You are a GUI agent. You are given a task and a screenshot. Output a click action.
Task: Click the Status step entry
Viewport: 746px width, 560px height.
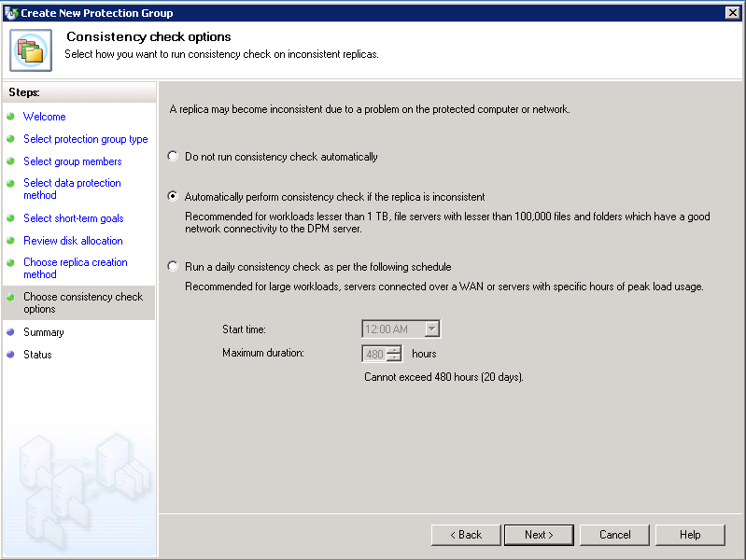[37, 355]
